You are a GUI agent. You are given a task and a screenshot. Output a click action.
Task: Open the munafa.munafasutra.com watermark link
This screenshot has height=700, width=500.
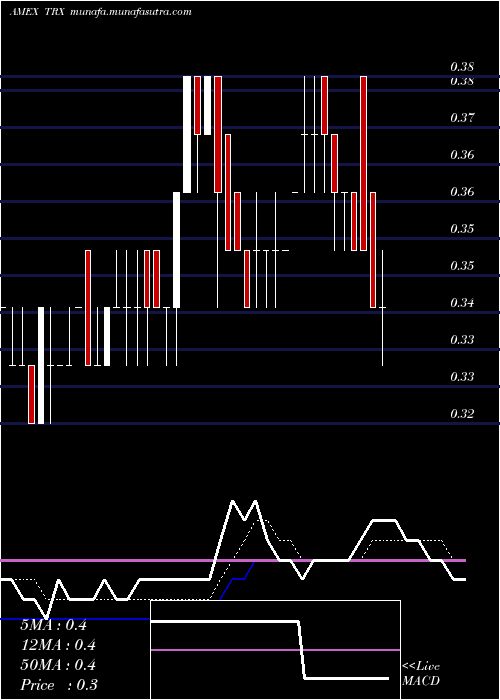pyautogui.click(x=131, y=12)
